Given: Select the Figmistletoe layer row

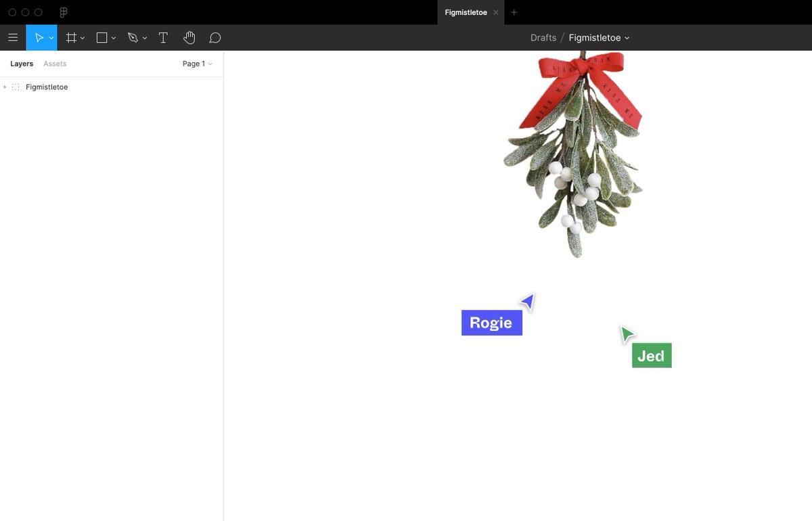Looking at the screenshot, I should 112,87.
